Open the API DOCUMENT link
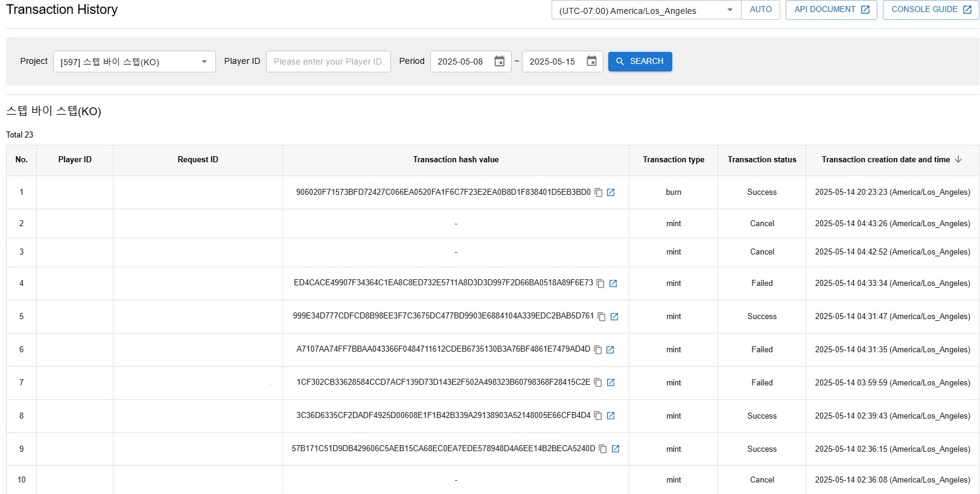980x494 pixels. click(x=831, y=10)
